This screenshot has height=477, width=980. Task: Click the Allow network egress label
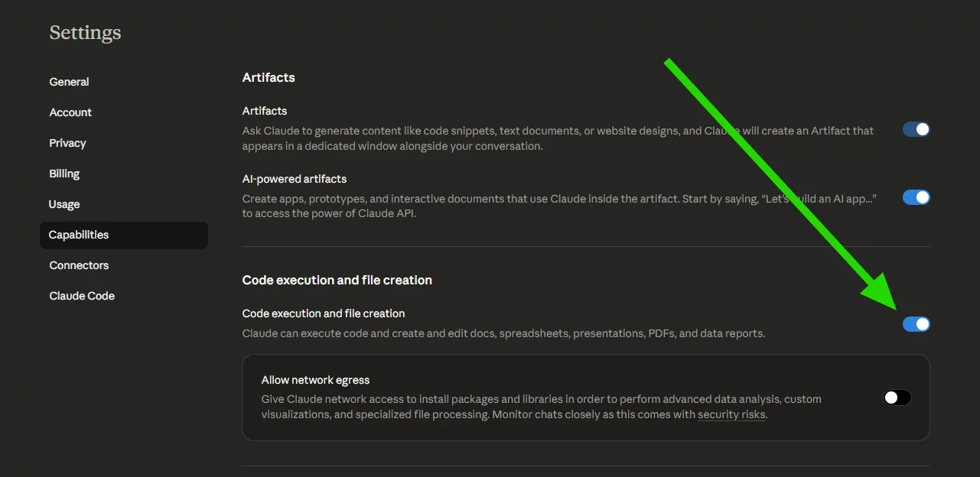pos(315,380)
